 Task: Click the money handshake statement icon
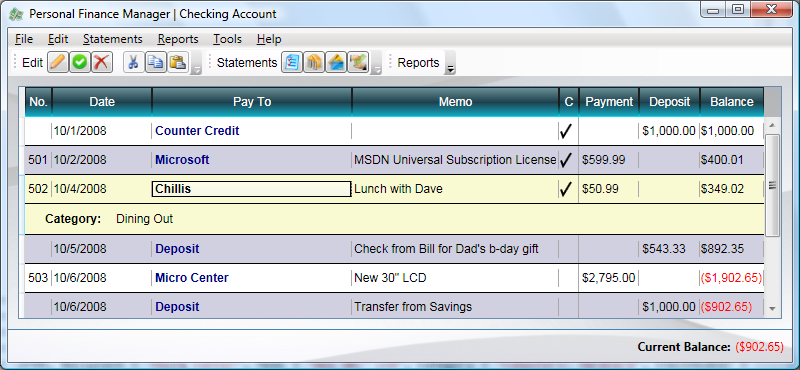[x=358, y=62]
